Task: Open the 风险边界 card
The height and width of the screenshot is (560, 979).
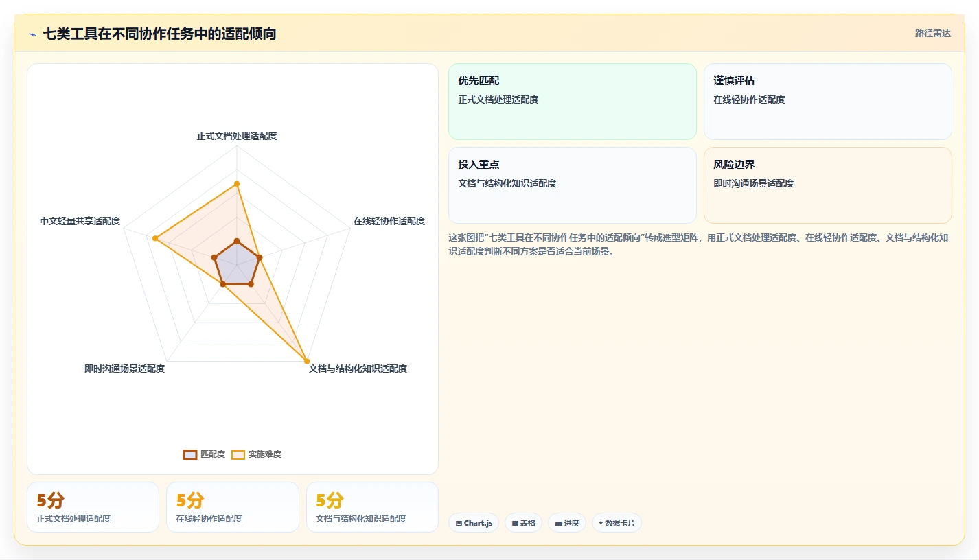Action: click(x=828, y=185)
